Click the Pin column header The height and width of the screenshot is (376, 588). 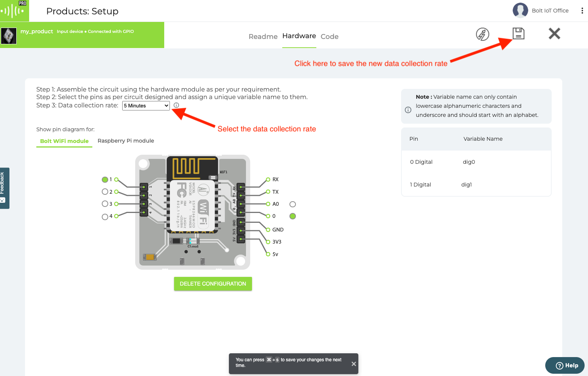coord(414,139)
